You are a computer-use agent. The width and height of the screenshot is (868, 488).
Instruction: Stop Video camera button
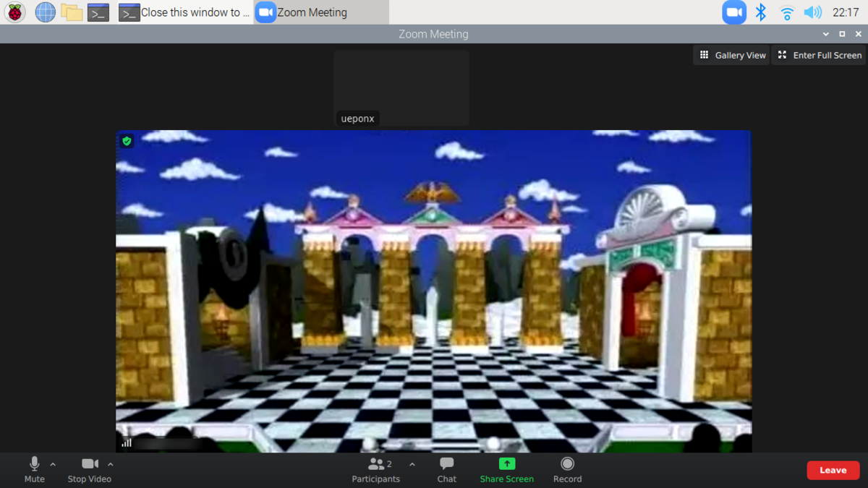(x=90, y=469)
